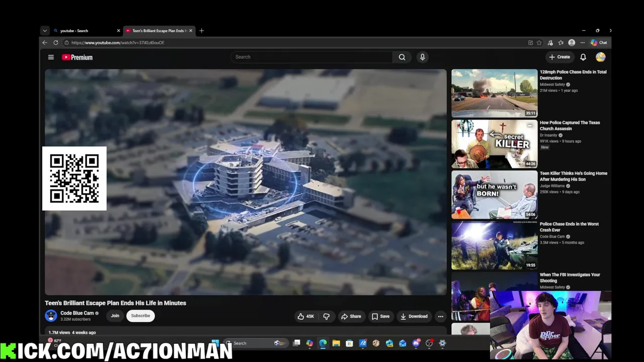This screenshot has width=644, height=362.
Task: Add this page to favorites star
Action: (x=539, y=43)
